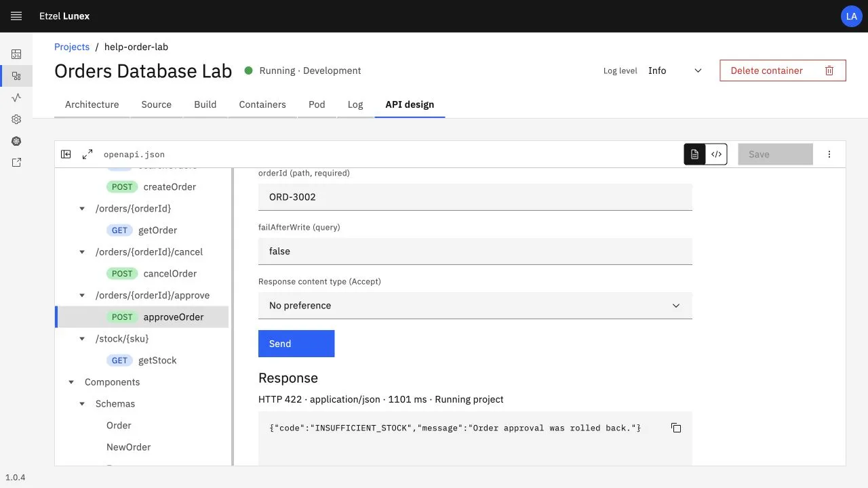Collapse the Components tree node
The image size is (868, 488).
[71, 382]
